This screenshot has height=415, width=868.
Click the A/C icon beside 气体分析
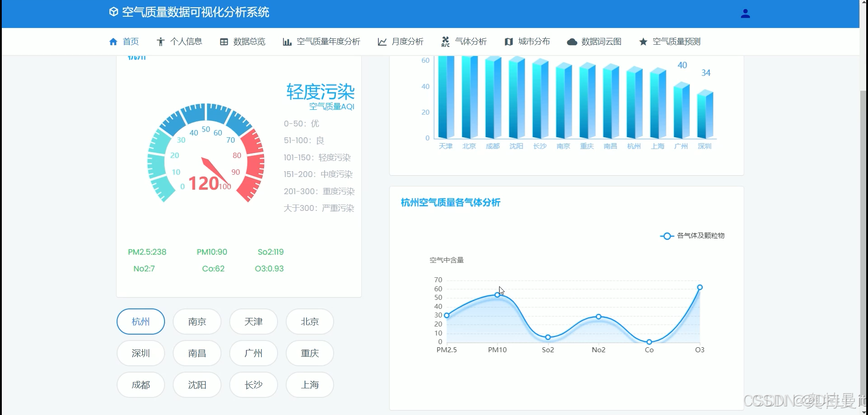pyautogui.click(x=445, y=42)
